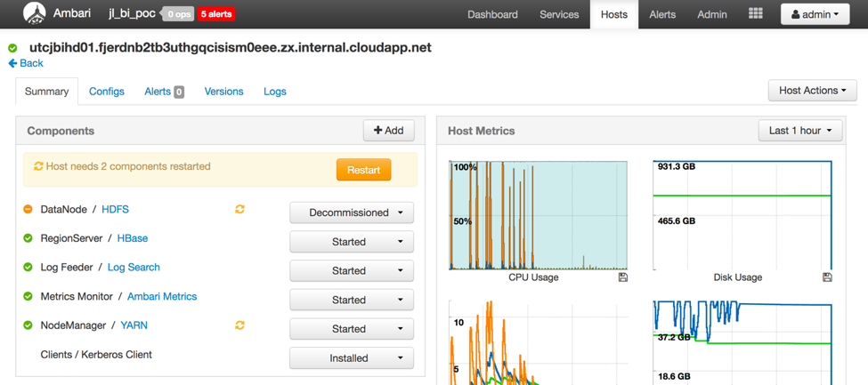Viewport: 868px width, 385px height.
Task: Click the DataNode orange decommissioned status icon
Action: (28, 210)
